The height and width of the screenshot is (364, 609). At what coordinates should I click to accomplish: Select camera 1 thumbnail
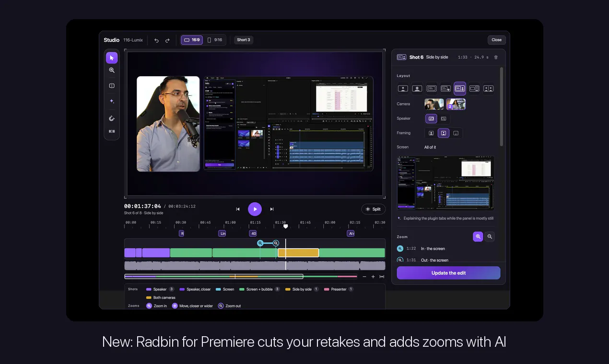tap(434, 104)
